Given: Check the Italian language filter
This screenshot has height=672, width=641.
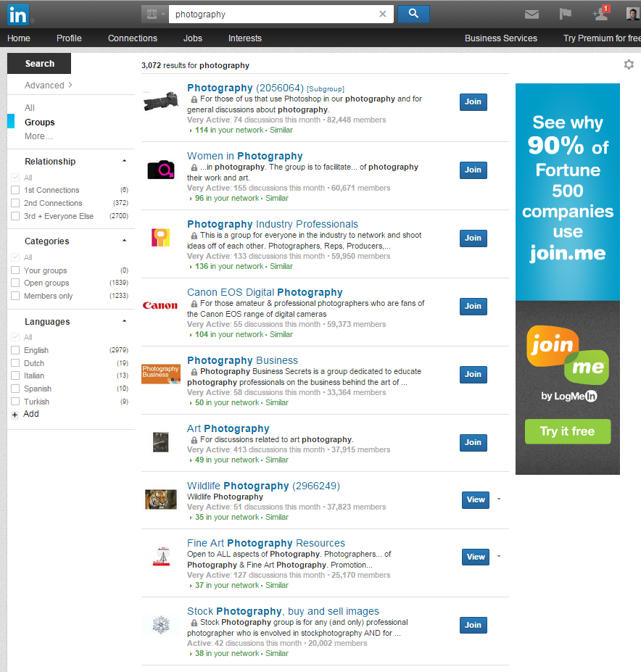Looking at the screenshot, I should tap(15, 376).
